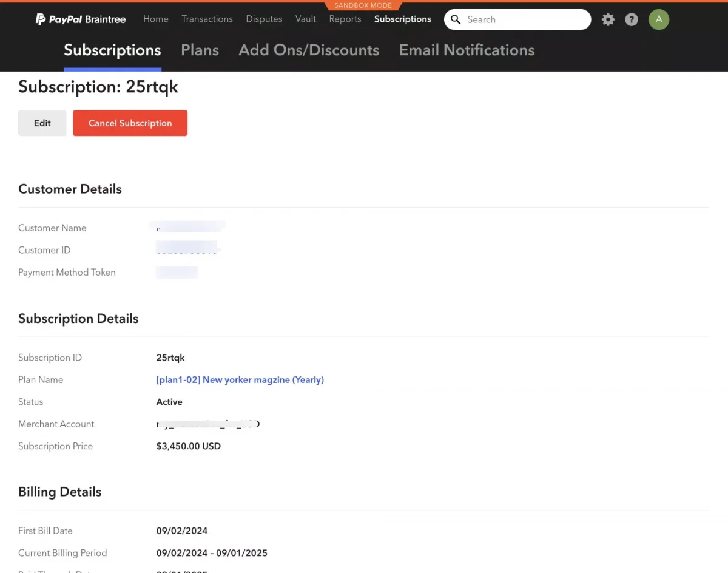Open the settings gear icon
Screen dimensions: 728x573
(608, 19)
